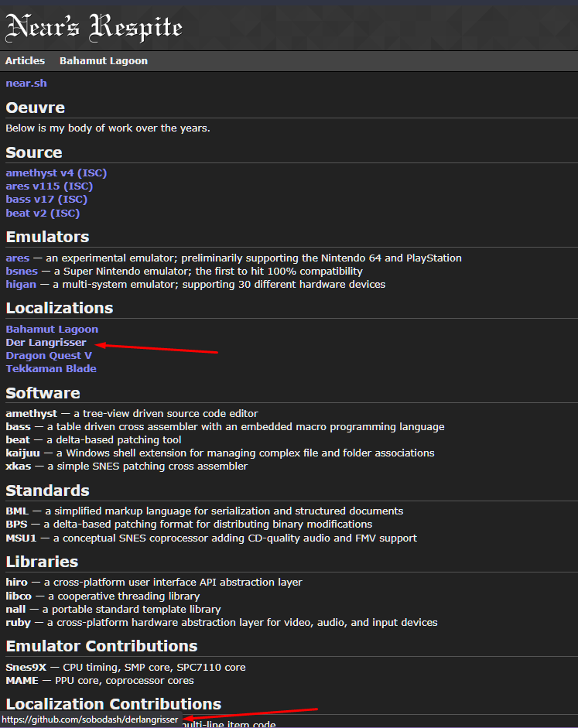Click the bass software entry

pos(18,427)
